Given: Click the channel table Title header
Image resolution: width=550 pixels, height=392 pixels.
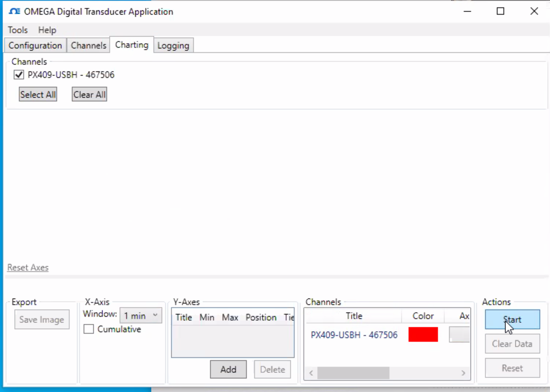Looking at the screenshot, I should click(x=354, y=316).
